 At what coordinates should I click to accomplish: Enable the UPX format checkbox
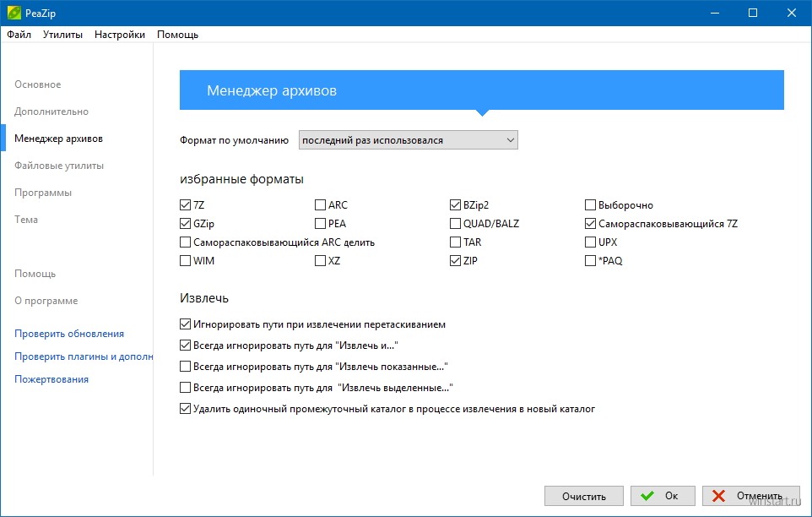pos(590,242)
